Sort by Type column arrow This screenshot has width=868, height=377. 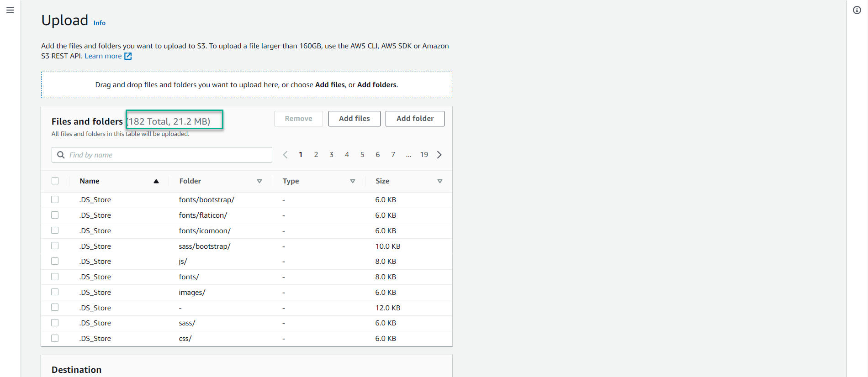353,181
